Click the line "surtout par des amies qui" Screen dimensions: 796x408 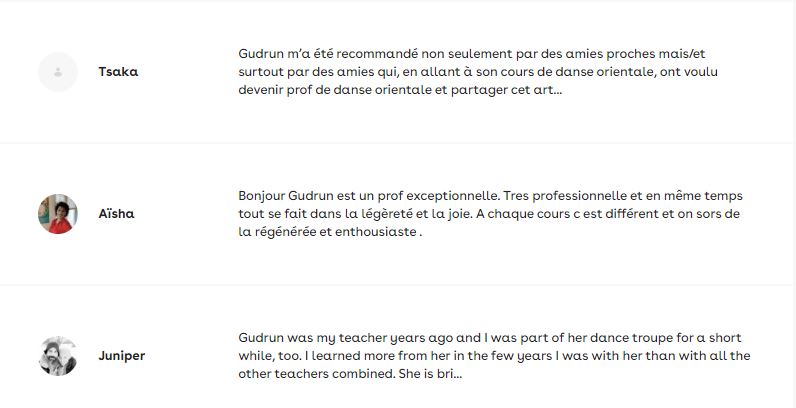tap(478, 72)
